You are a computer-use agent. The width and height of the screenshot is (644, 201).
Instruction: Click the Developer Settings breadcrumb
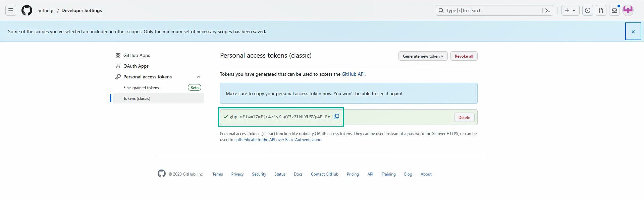[82, 10]
